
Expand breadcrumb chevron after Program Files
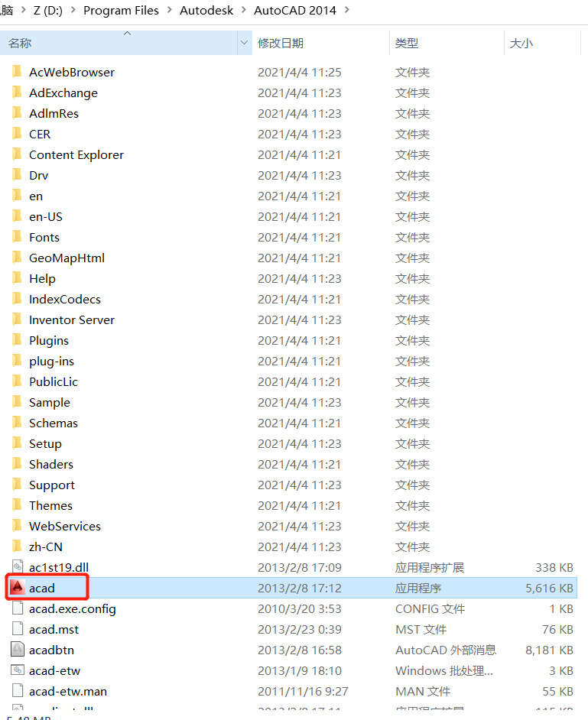pyautogui.click(x=170, y=10)
